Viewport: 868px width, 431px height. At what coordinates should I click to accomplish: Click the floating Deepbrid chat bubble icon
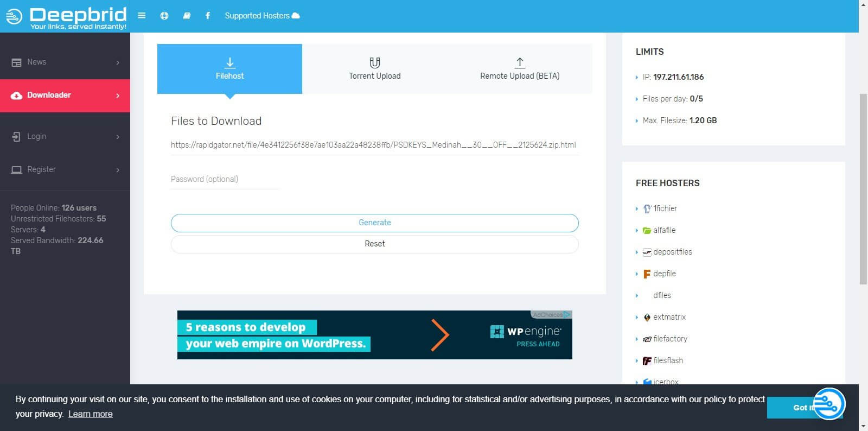(x=829, y=404)
